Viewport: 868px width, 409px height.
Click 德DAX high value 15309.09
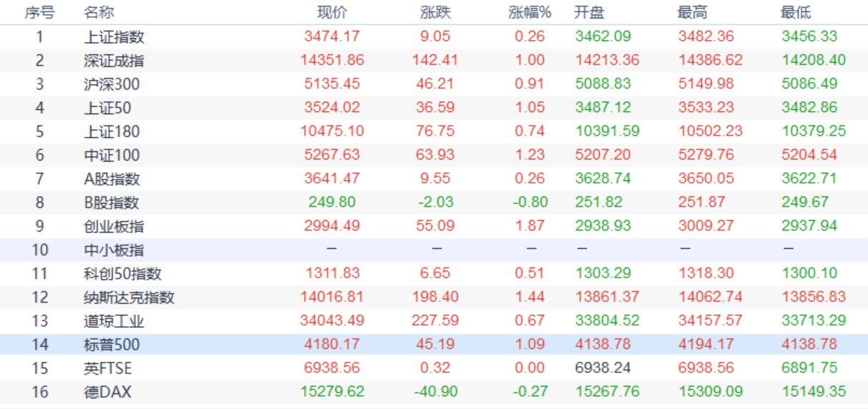pyautogui.click(x=710, y=391)
